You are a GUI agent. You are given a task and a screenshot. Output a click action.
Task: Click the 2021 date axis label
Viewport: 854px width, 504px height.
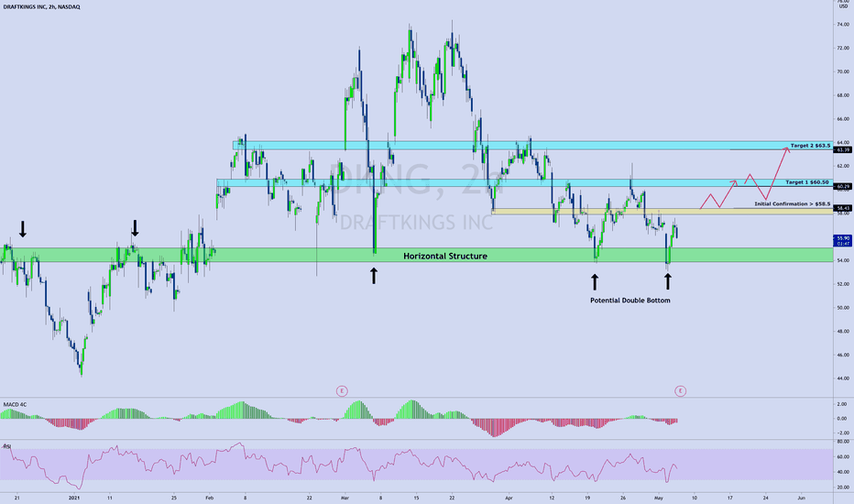click(x=74, y=498)
